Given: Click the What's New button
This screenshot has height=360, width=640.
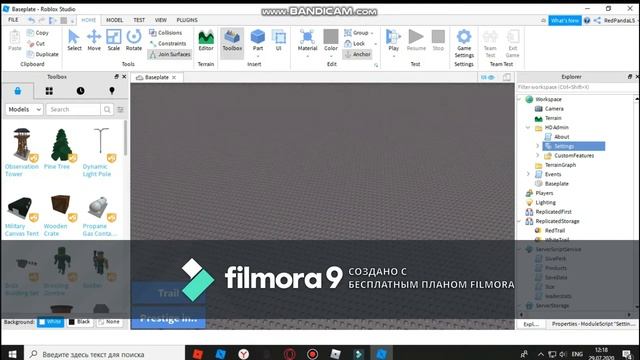Looking at the screenshot, I should point(565,20).
